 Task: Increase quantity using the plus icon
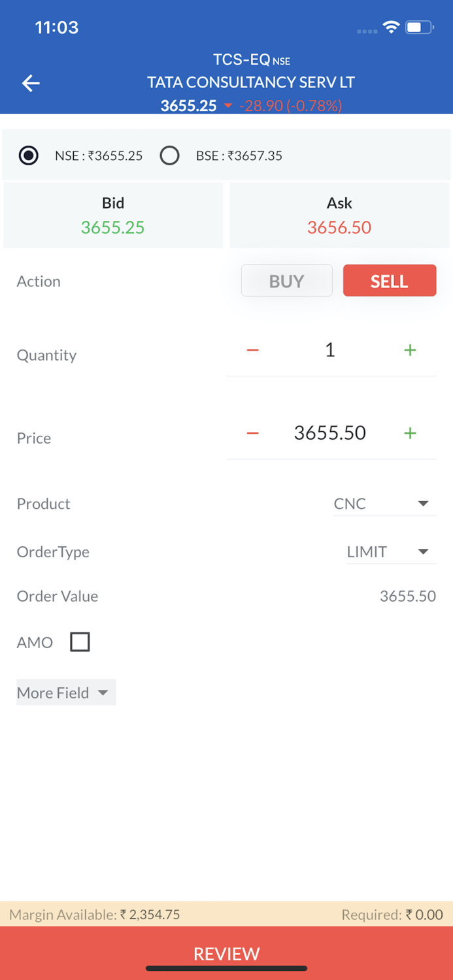[410, 350]
